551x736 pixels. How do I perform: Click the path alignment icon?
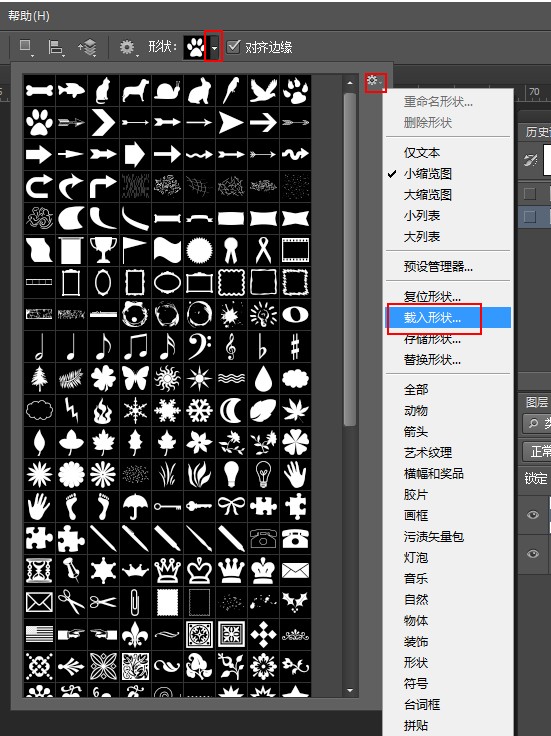56,47
